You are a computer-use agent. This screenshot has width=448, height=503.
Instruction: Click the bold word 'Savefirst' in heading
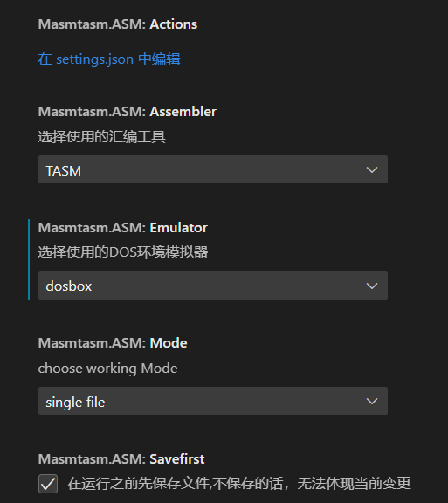click(177, 459)
